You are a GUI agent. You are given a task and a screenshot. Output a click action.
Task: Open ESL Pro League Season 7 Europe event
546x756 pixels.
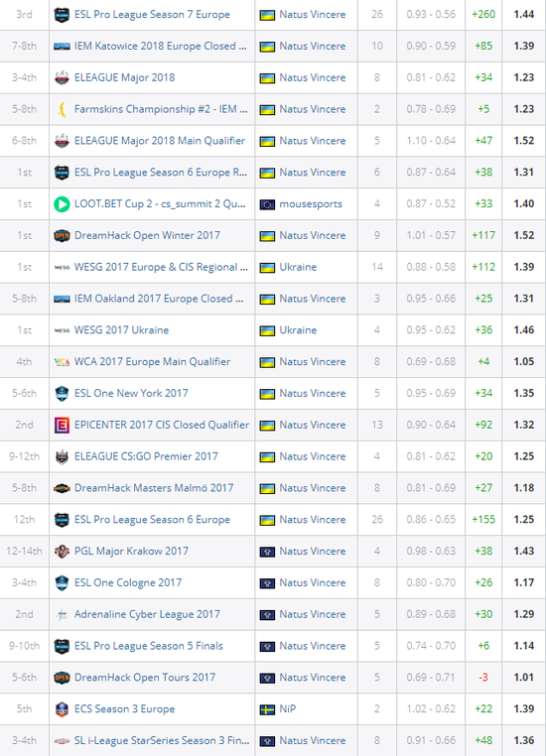(152, 15)
